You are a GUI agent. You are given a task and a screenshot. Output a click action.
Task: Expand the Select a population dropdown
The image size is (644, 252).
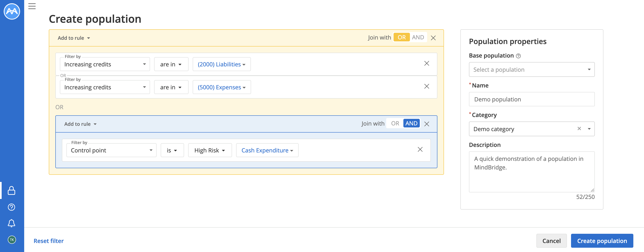click(532, 69)
